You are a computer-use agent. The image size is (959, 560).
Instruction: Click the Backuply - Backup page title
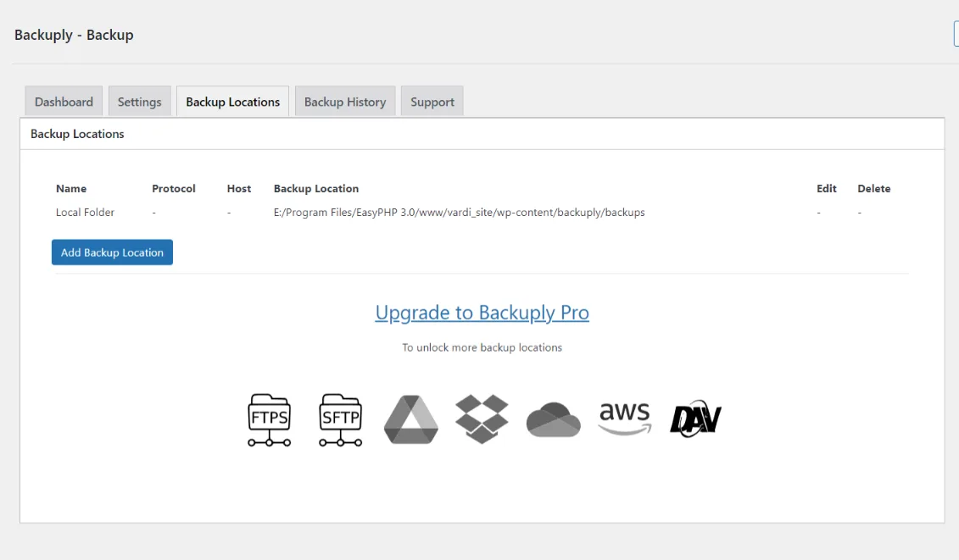pos(74,35)
